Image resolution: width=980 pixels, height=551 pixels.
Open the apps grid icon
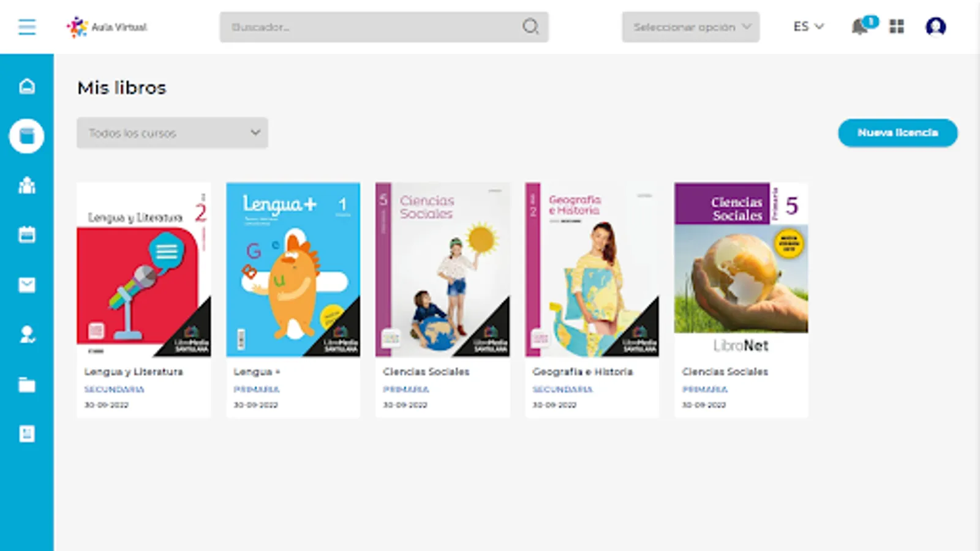897,26
